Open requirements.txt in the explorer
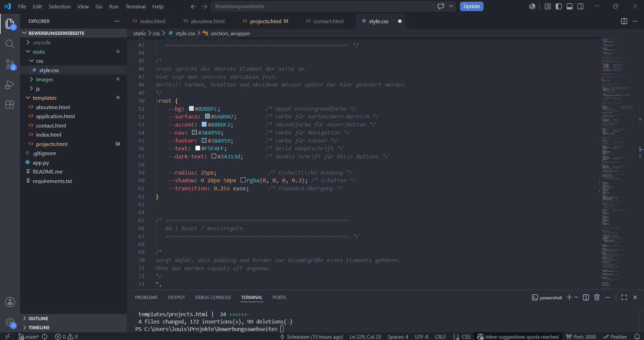 52,181
